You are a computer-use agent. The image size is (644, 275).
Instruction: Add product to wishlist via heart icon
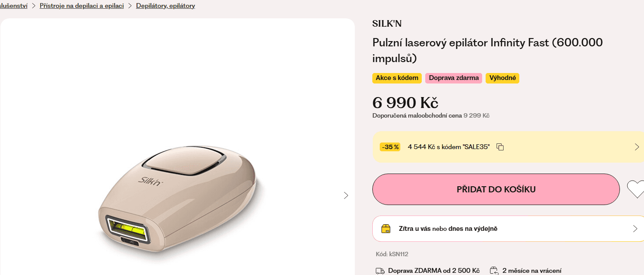point(638,189)
